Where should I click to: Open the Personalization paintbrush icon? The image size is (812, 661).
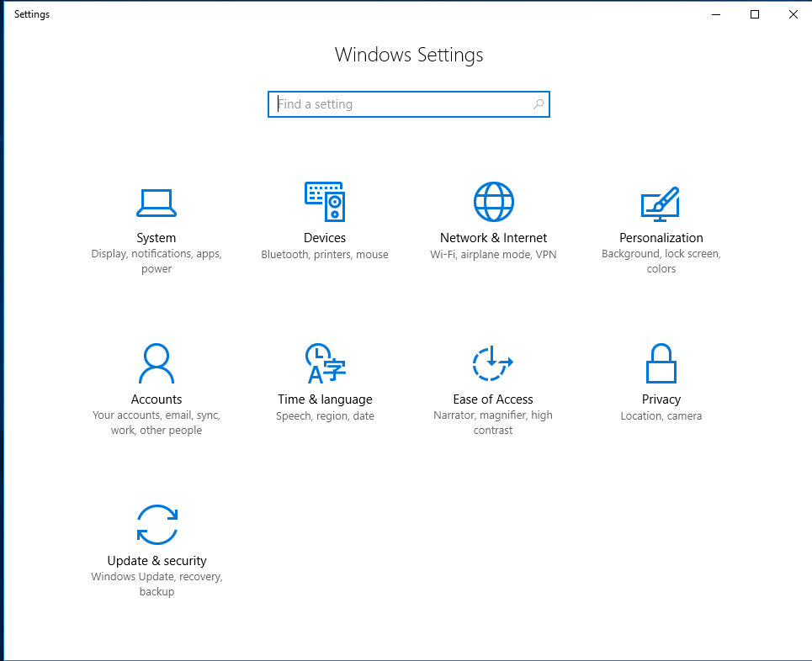click(x=661, y=204)
